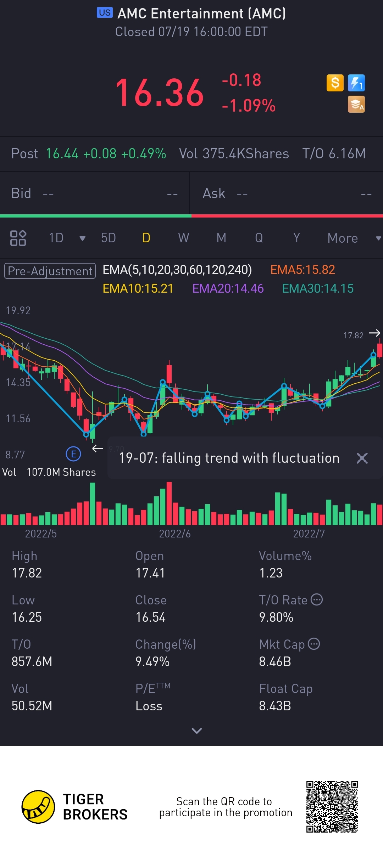Select the 5D chart tab
The width and height of the screenshot is (383, 868).
point(109,238)
